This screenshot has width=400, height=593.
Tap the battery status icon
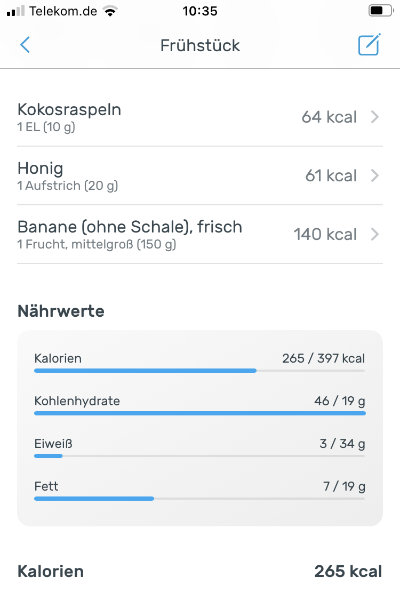point(380,11)
